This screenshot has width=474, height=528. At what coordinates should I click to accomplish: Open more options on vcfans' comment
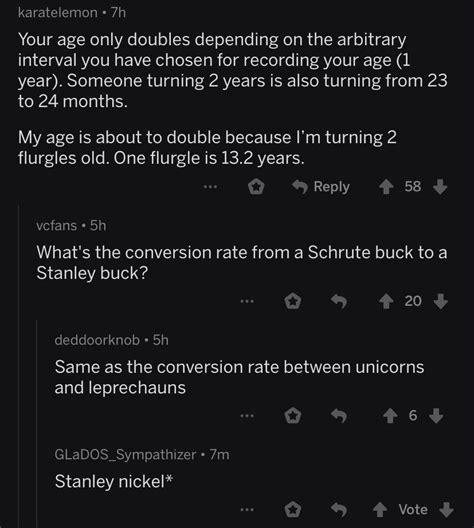(247, 301)
